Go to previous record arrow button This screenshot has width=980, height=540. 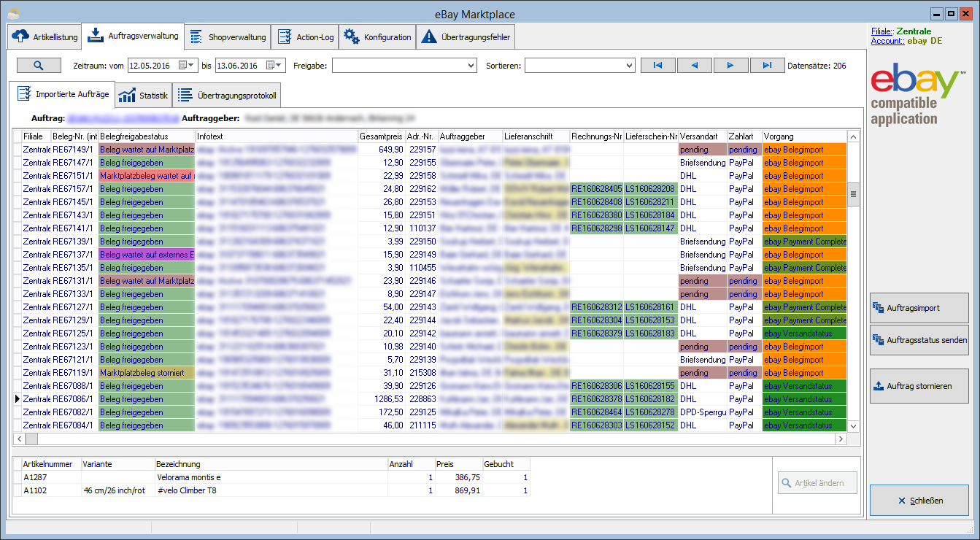click(695, 66)
